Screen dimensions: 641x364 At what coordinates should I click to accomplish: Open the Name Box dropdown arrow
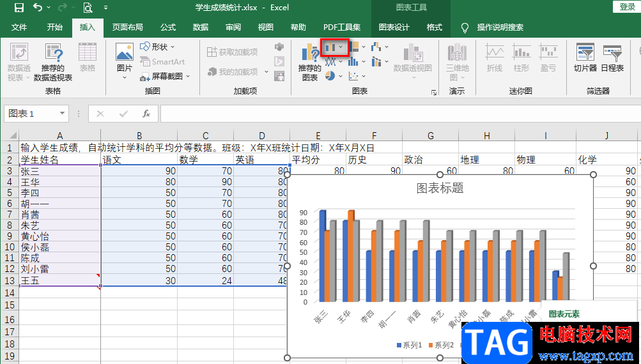62,114
